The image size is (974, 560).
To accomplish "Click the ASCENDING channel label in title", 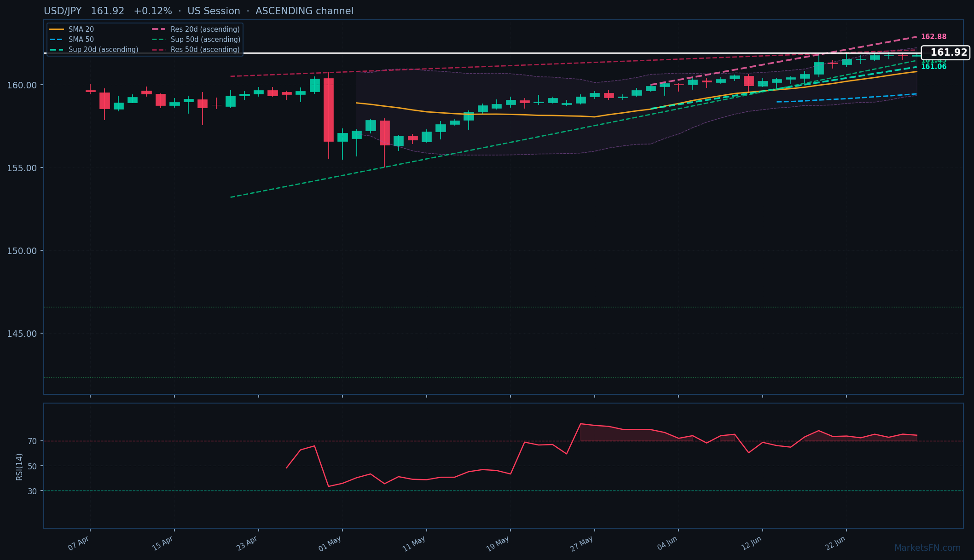I will pos(304,11).
